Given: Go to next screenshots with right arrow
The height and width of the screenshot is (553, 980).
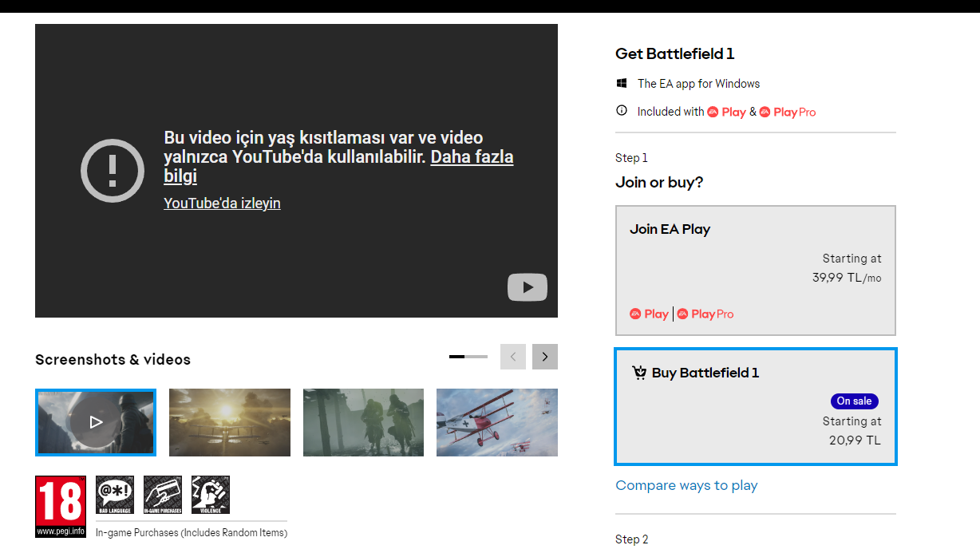Looking at the screenshot, I should click(x=545, y=357).
